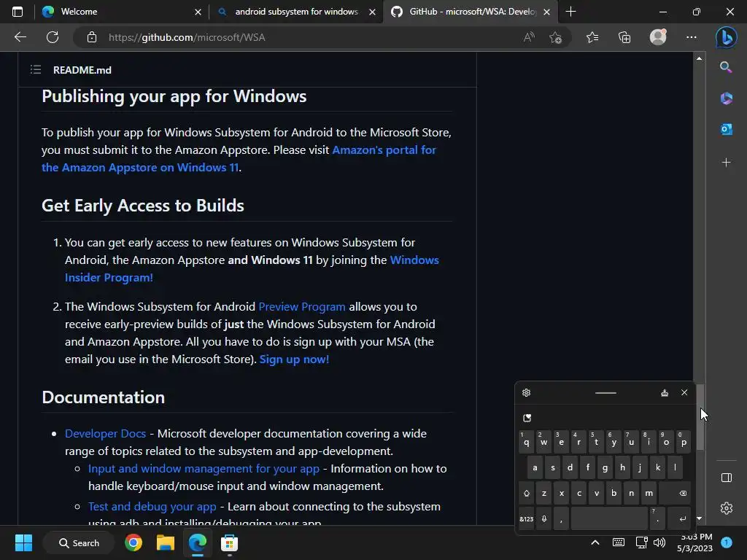Click the page scrollbar up arrow
This screenshot has width=747, height=560.
click(x=699, y=58)
